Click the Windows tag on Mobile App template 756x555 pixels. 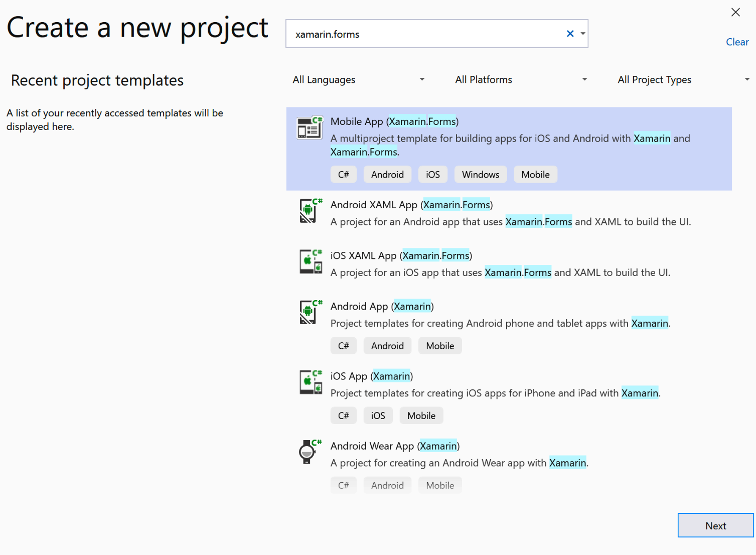tap(480, 175)
